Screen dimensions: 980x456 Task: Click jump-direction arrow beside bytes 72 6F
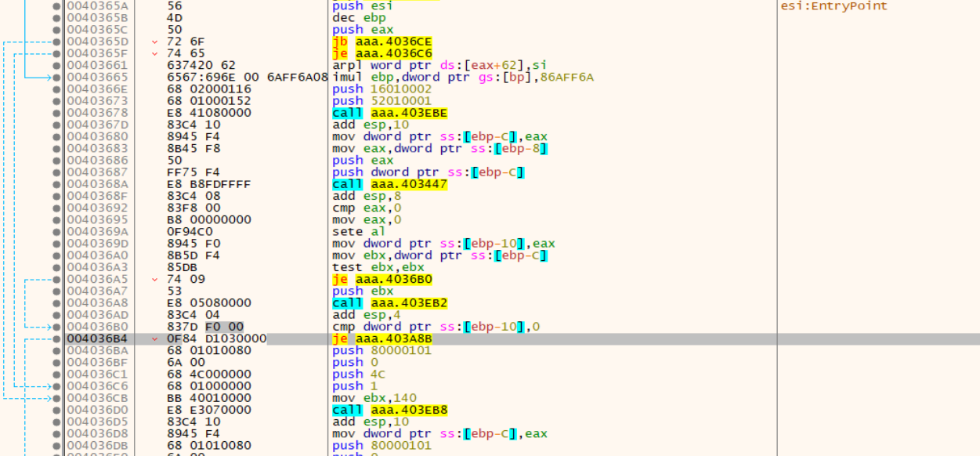(x=155, y=42)
